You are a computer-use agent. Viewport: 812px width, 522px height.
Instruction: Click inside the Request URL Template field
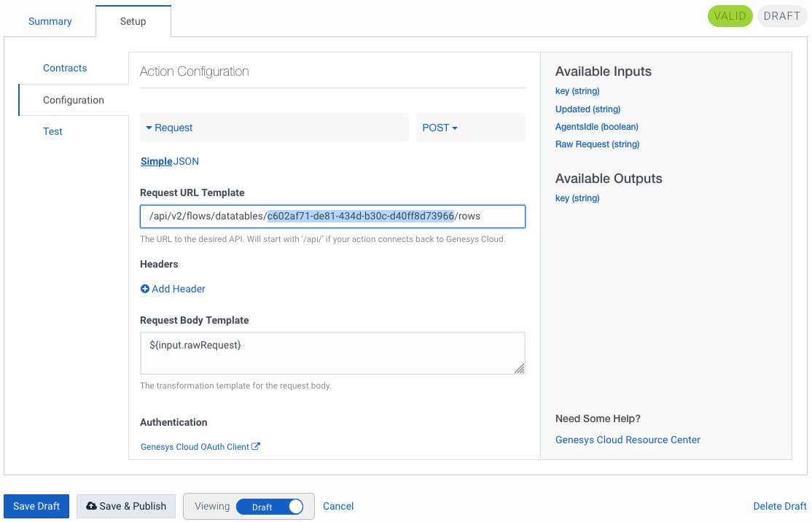coord(332,216)
